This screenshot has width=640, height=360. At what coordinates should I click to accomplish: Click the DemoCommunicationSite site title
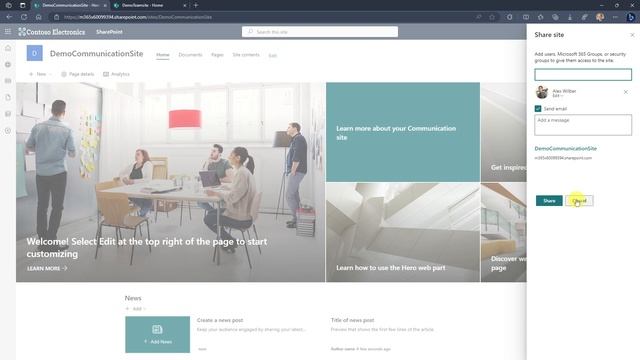97,53
